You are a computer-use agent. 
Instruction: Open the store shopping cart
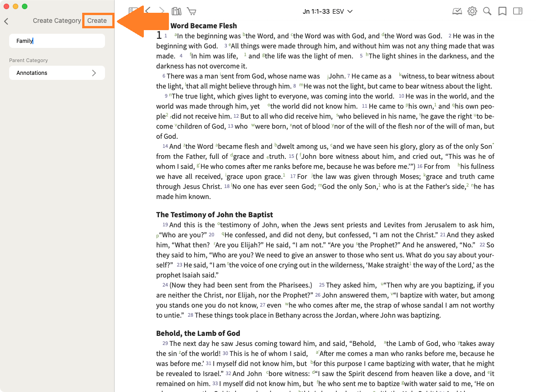pos(191,11)
